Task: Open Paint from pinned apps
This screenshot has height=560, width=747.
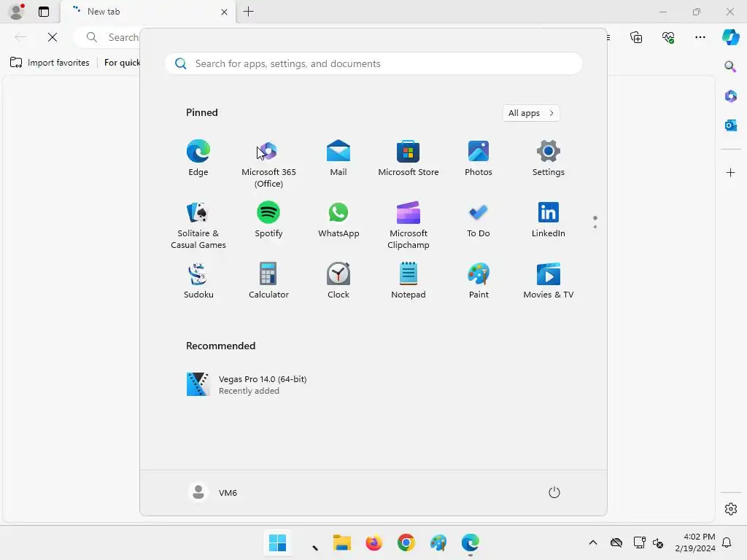Action: pos(479,281)
